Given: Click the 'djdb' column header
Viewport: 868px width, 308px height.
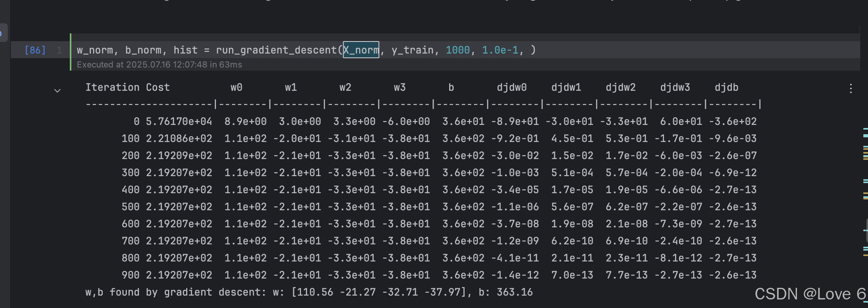Looking at the screenshot, I should (x=726, y=87).
